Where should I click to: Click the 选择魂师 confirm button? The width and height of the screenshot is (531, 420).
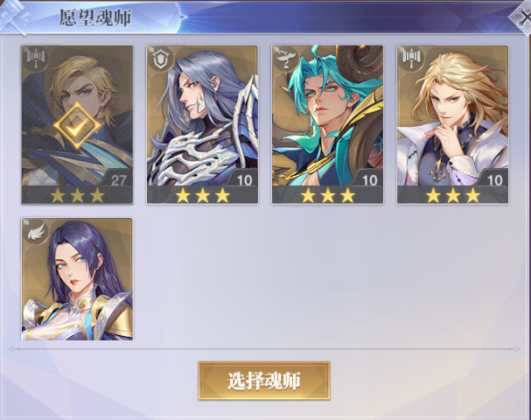pos(264,381)
